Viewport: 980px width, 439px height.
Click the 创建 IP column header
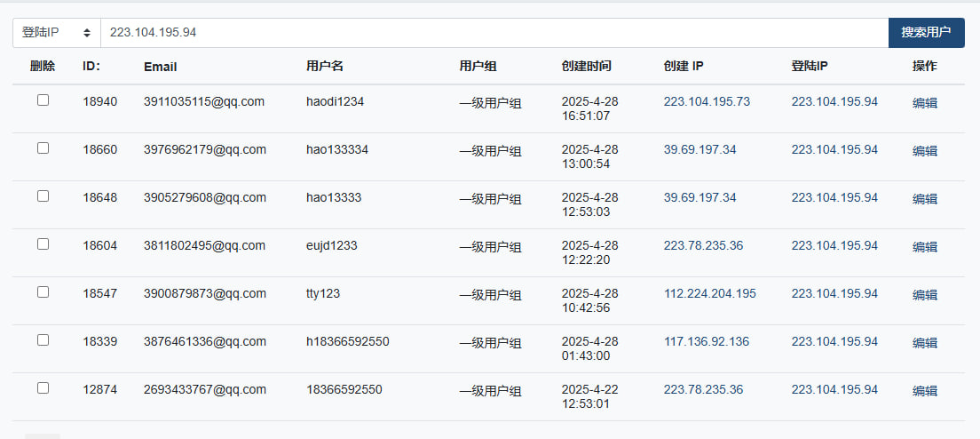coord(684,67)
